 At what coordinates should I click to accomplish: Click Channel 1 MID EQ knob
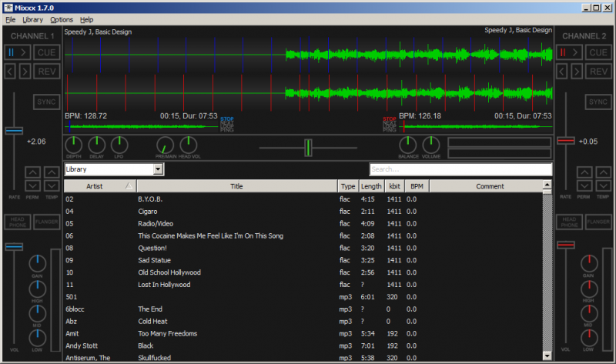(x=37, y=313)
